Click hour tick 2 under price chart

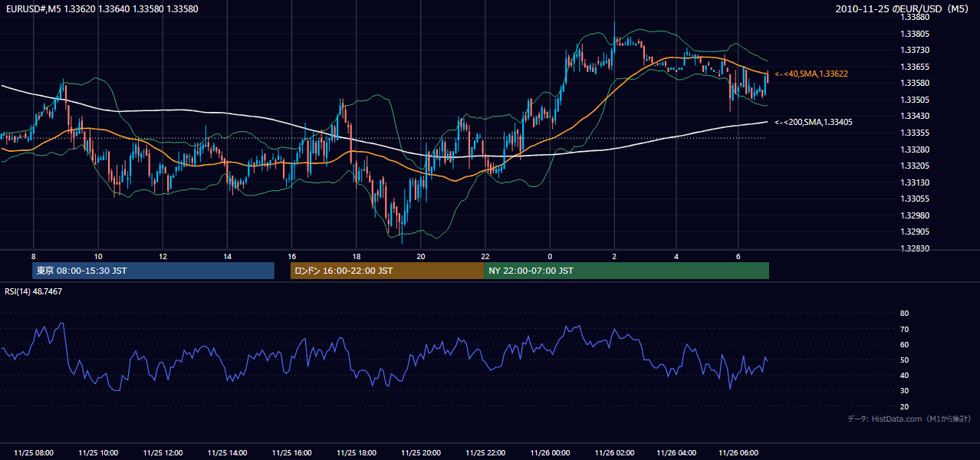pyautogui.click(x=614, y=255)
